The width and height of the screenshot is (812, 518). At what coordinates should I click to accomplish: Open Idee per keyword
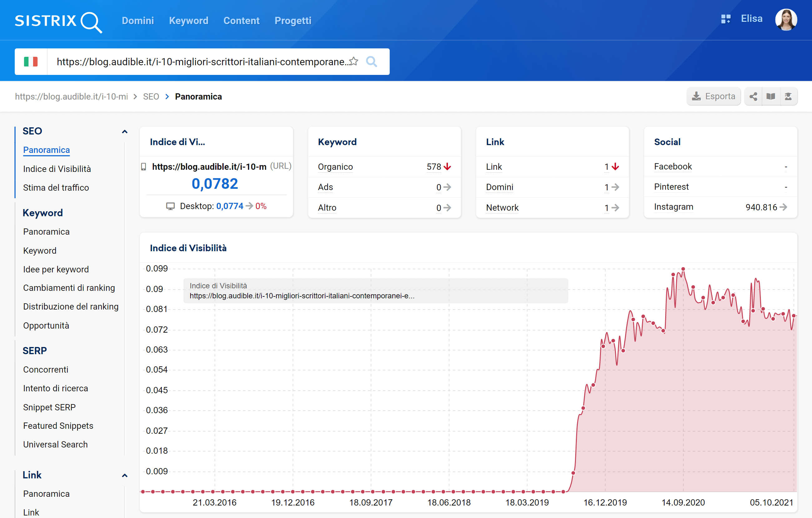[x=56, y=269]
